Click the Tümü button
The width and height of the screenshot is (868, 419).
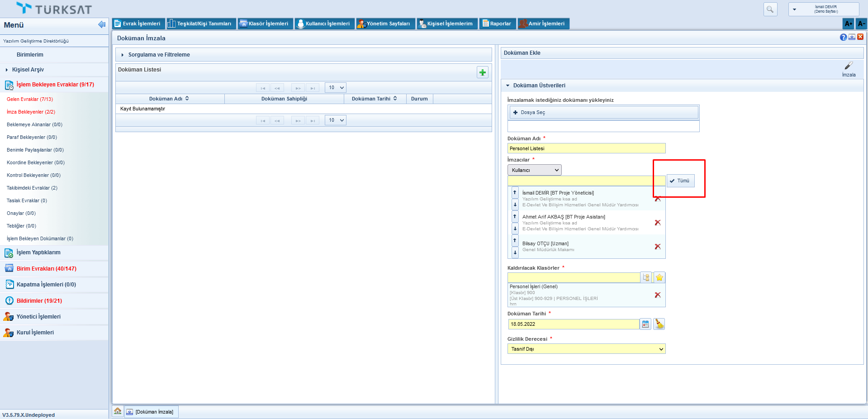coord(680,181)
